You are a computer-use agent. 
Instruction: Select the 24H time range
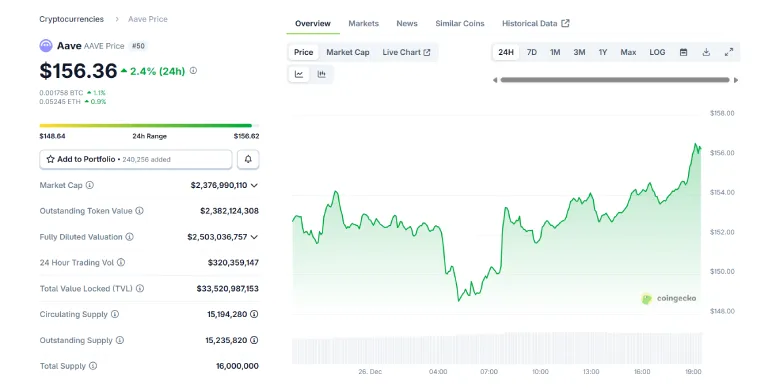click(506, 52)
